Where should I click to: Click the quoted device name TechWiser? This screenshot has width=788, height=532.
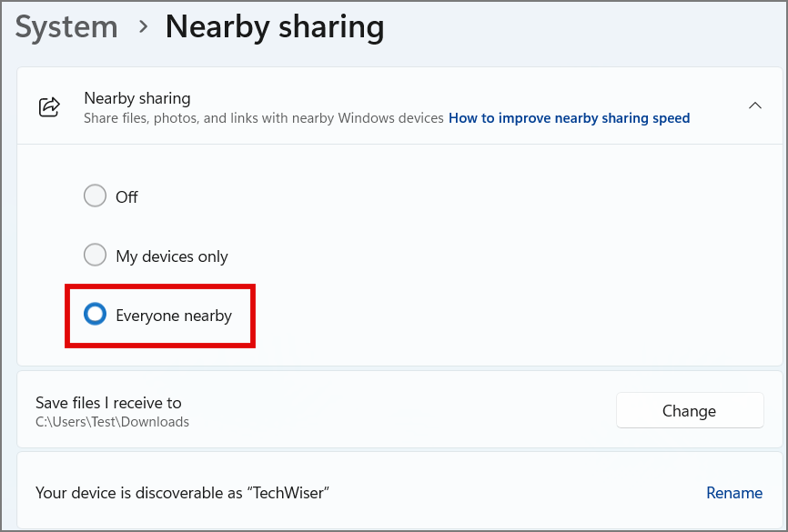[291, 493]
